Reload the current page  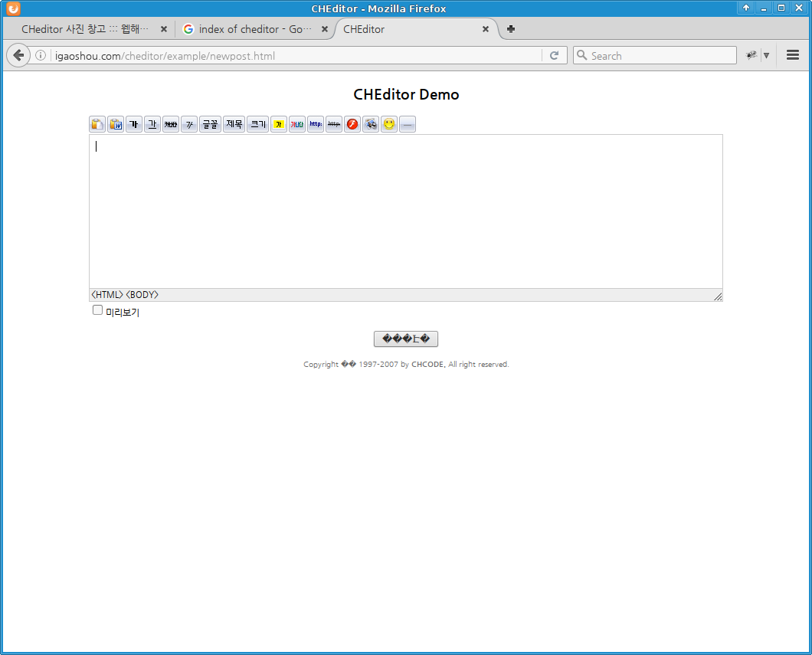pos(554,55)
